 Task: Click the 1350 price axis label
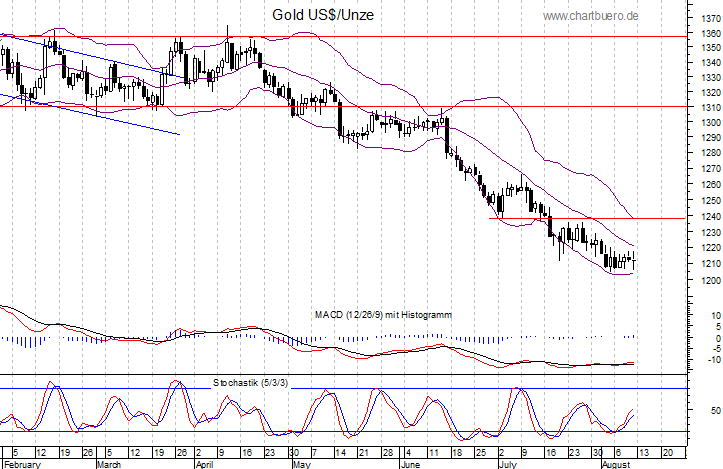tap(711, 47)
